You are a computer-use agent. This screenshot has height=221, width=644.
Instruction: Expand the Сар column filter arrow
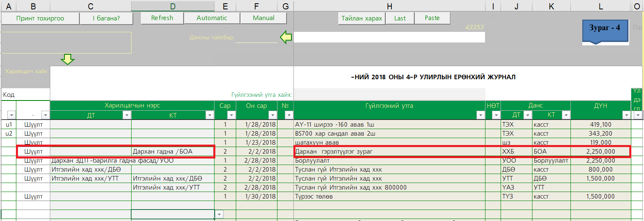pyautogui.click(x=231, y=115)
